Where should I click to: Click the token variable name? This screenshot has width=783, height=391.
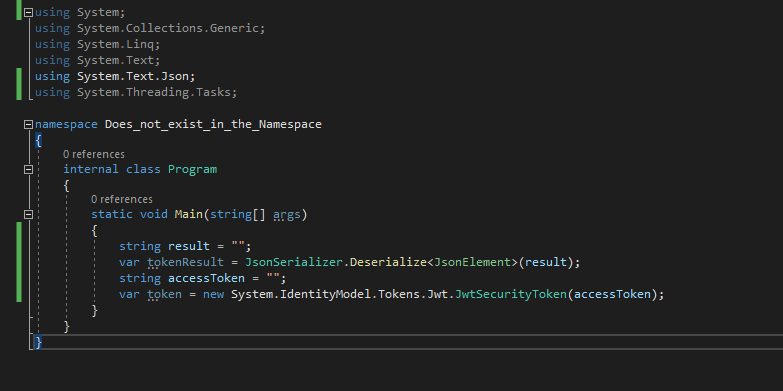(164, 294)
